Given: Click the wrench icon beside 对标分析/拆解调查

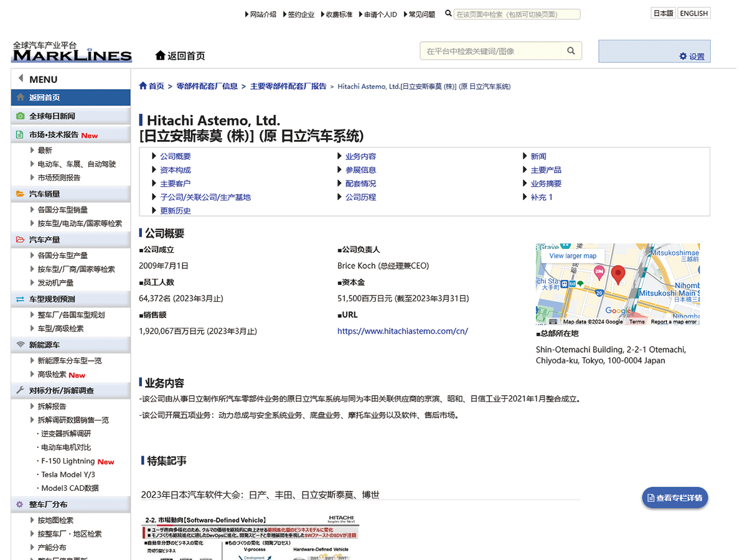Looking at the screenshot, I should (21, 390).
